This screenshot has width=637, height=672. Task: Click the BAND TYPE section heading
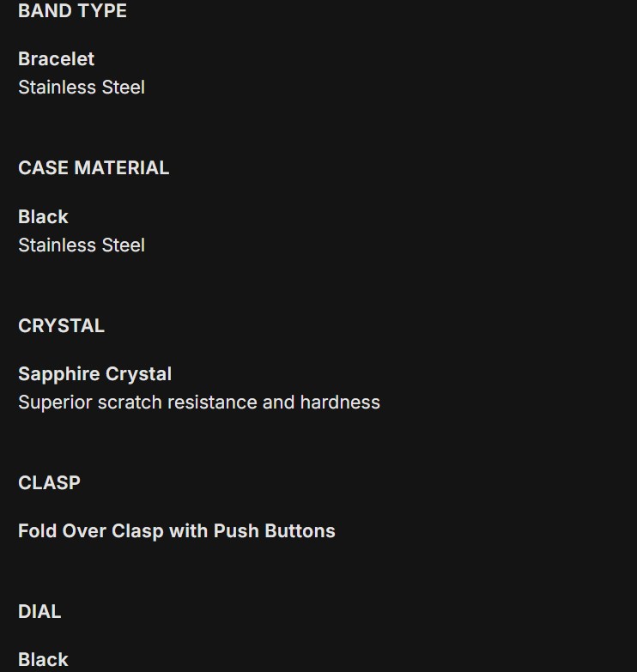72,11
